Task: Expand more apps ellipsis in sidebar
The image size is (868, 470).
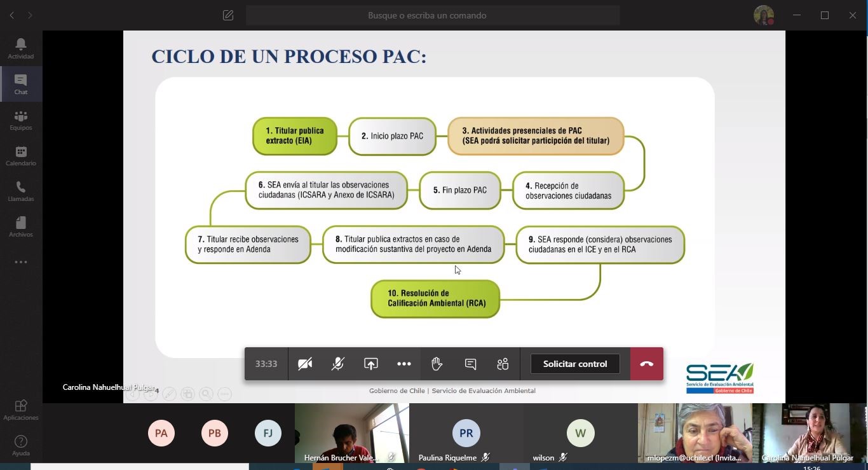Action: (21, 262)
